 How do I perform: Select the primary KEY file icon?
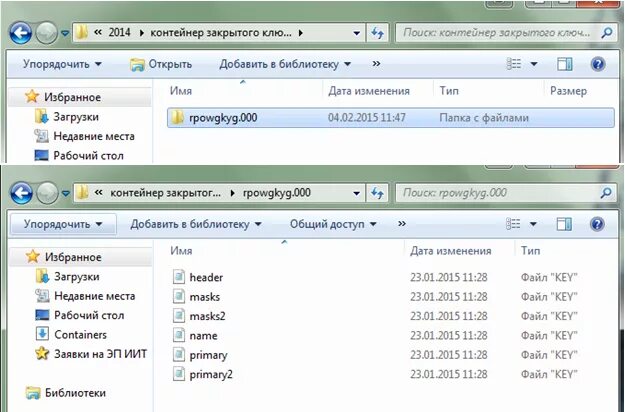[x=179, y=355]
